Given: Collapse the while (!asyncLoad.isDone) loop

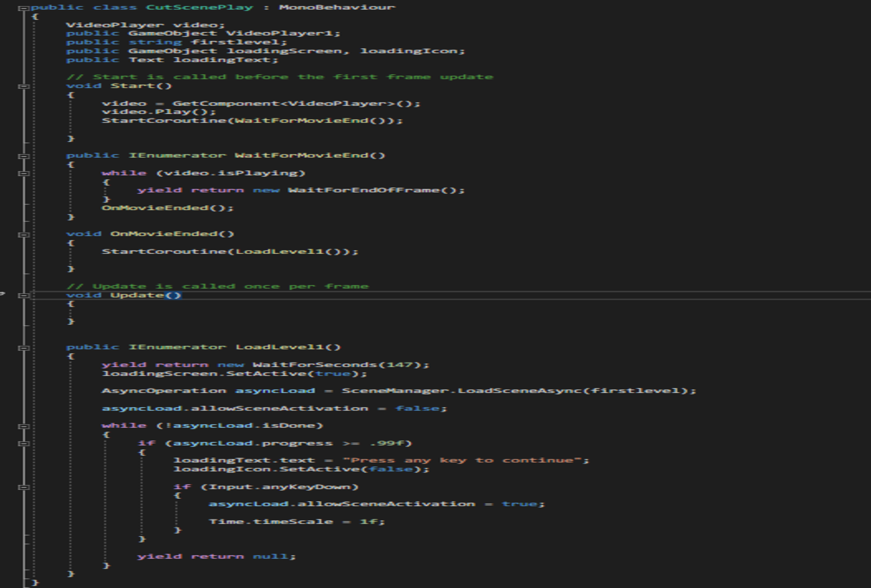Looking at the screenshot, I should point(23,426).
